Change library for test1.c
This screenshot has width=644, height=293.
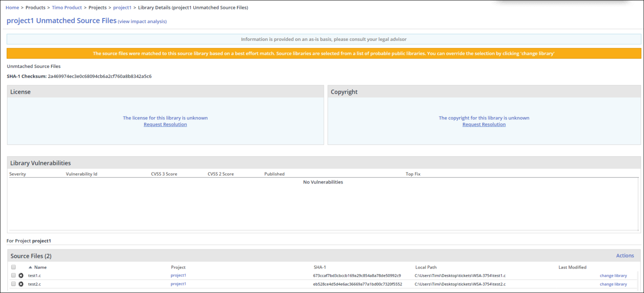pyautogui.click(x=613, y=276)
